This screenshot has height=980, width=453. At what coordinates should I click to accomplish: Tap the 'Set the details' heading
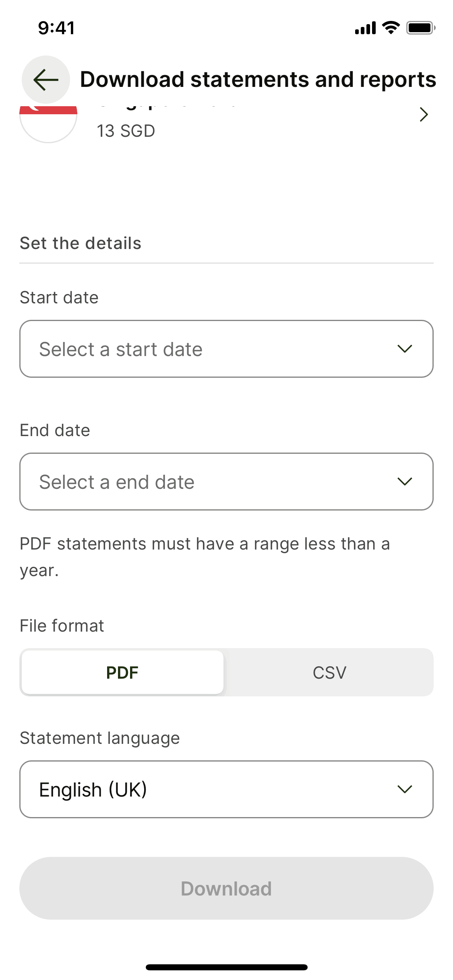(x=81, y=243)
